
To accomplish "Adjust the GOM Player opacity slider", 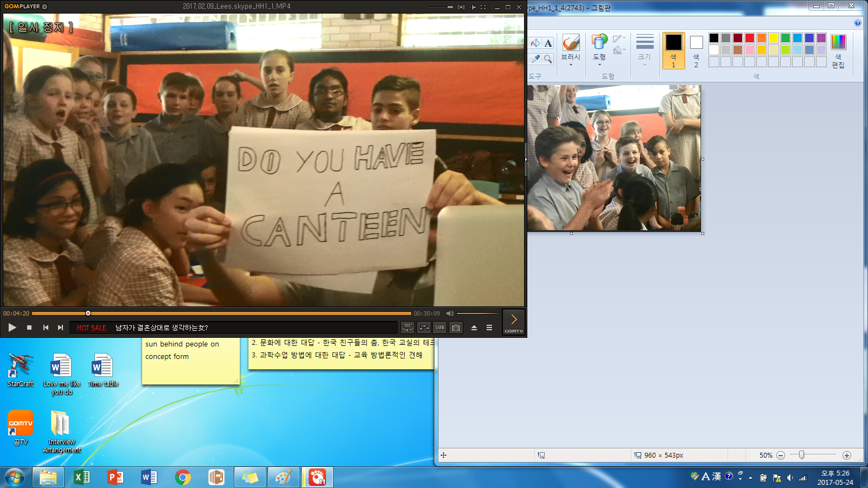I will (441, 7).
